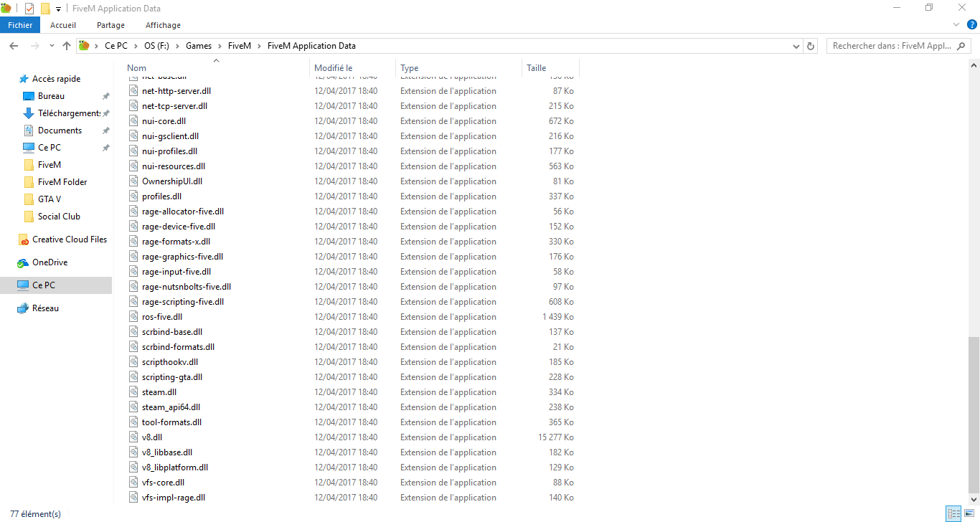Viewport: 980px width, 522px height.
Task: Click the Bureau desktop icon in sidebar
Action: coord(29,96)
